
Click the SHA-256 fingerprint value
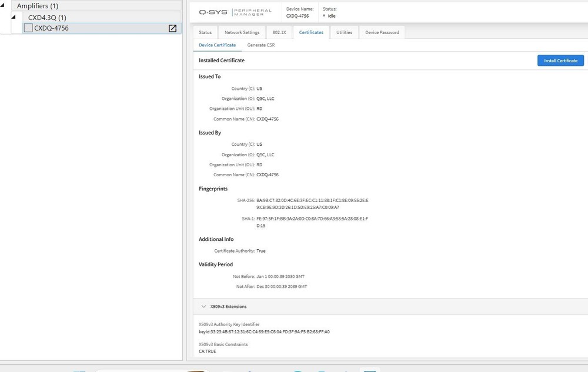click(x=312, y=204)
